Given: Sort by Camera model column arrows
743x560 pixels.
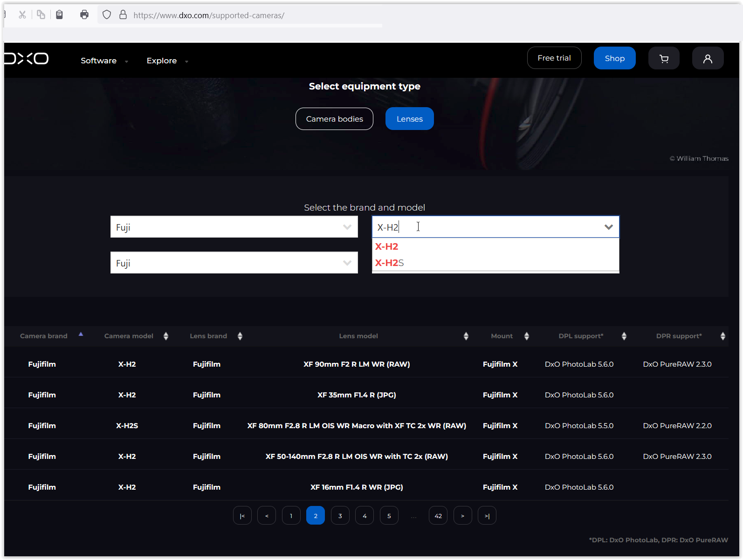Looking at the screenshot, I should tap(166, 336).
